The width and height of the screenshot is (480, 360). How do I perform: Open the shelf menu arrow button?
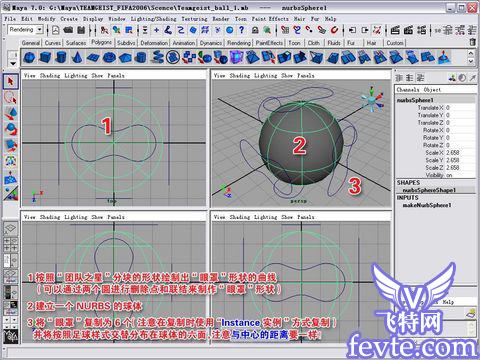(13, 63)
